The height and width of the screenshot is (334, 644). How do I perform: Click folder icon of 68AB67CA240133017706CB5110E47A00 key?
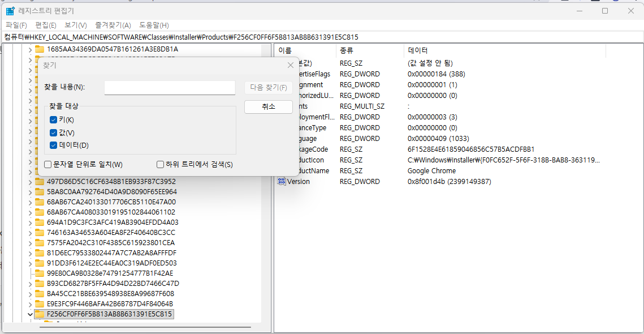pos(40,202)
